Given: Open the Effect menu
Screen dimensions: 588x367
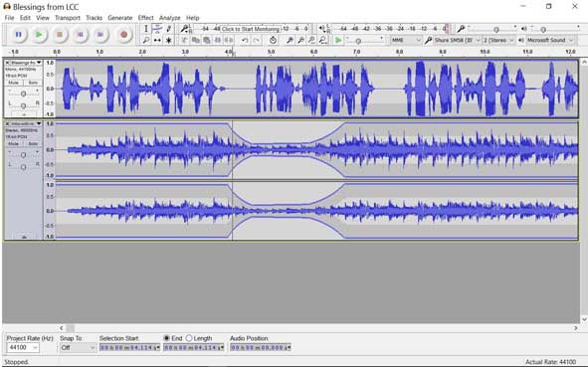Looking at the screenshot, I should pyautogui.click(x=145, y=18).
